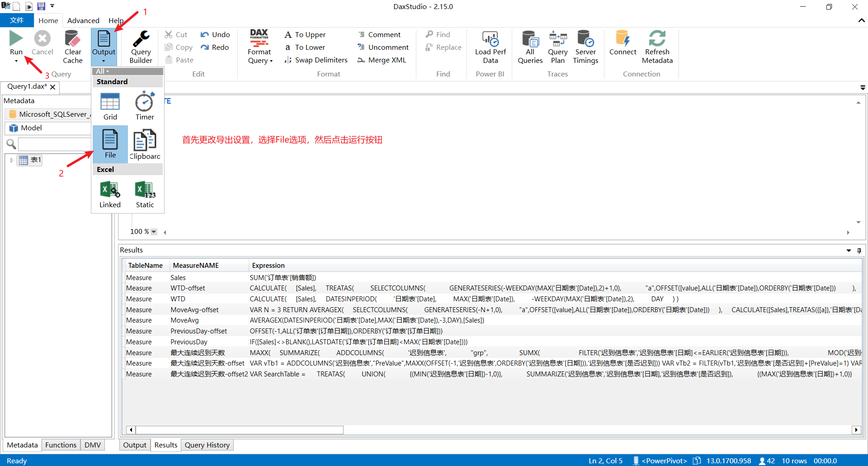This screenshot has height=466, width=868.
Task: Click the Results horizontal scrollbar
Action: point(240,430)
